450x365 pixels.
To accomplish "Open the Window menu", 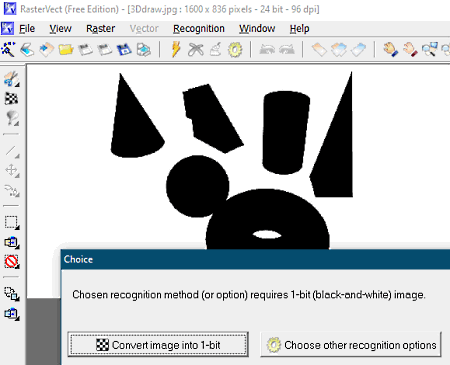I will 257,29.
